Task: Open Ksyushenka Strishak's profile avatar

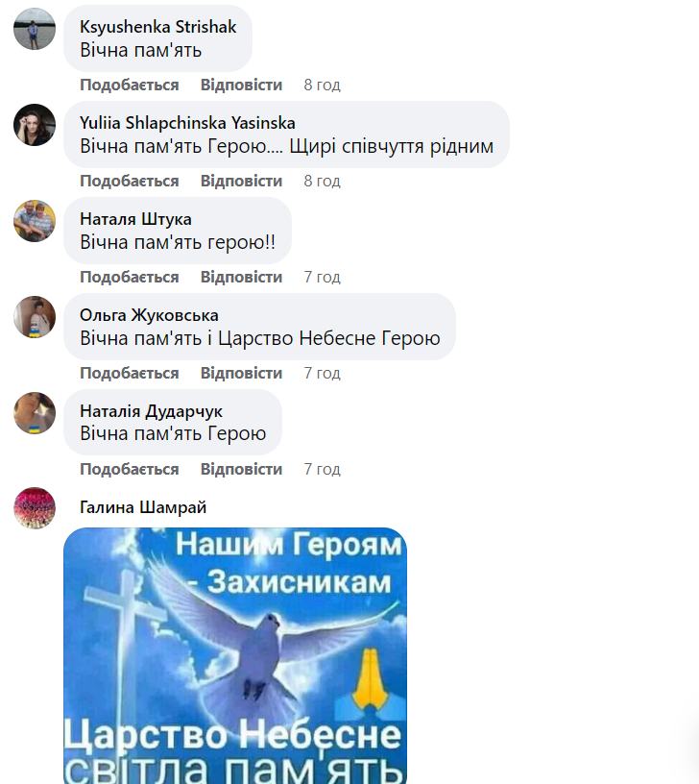Action: click(35, 29)
